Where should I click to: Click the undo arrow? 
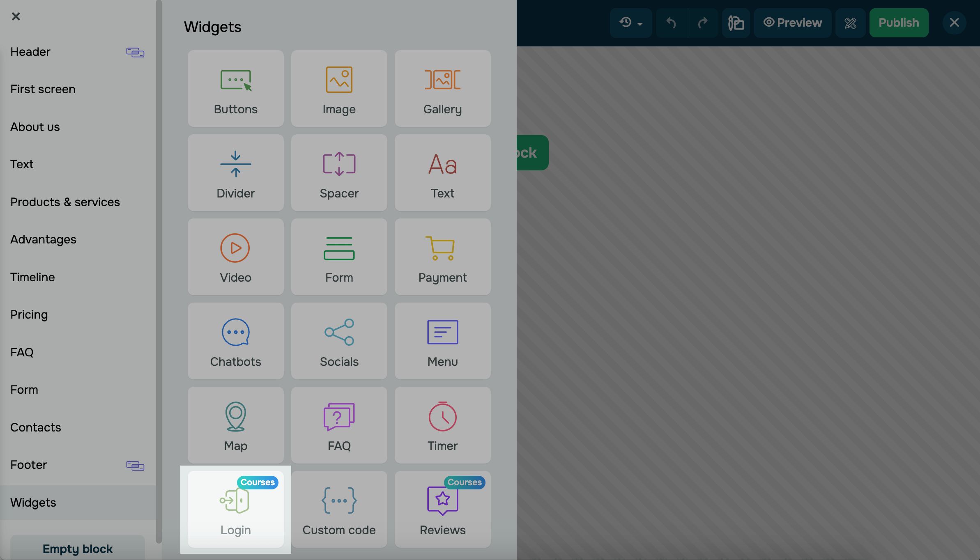coord(671,23)
